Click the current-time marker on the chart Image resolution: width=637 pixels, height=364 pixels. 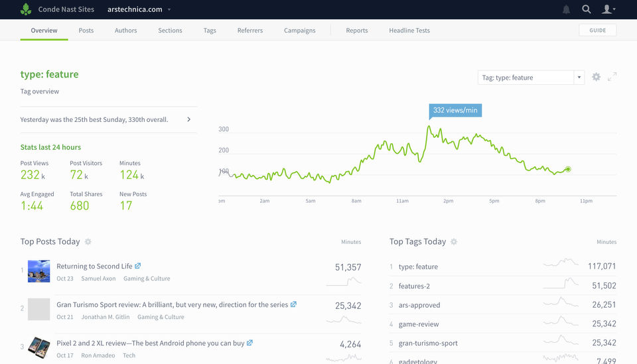coord(568,169)
